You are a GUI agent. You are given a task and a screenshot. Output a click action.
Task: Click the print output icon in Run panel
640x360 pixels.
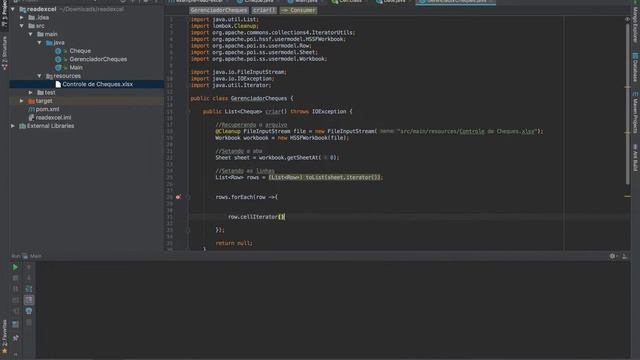[29, 311]
